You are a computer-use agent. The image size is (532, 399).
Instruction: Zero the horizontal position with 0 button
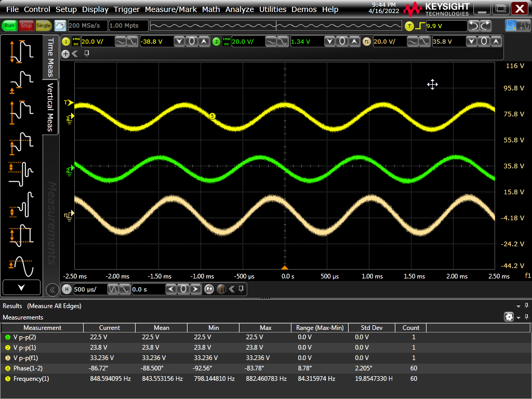coord(183,289)
